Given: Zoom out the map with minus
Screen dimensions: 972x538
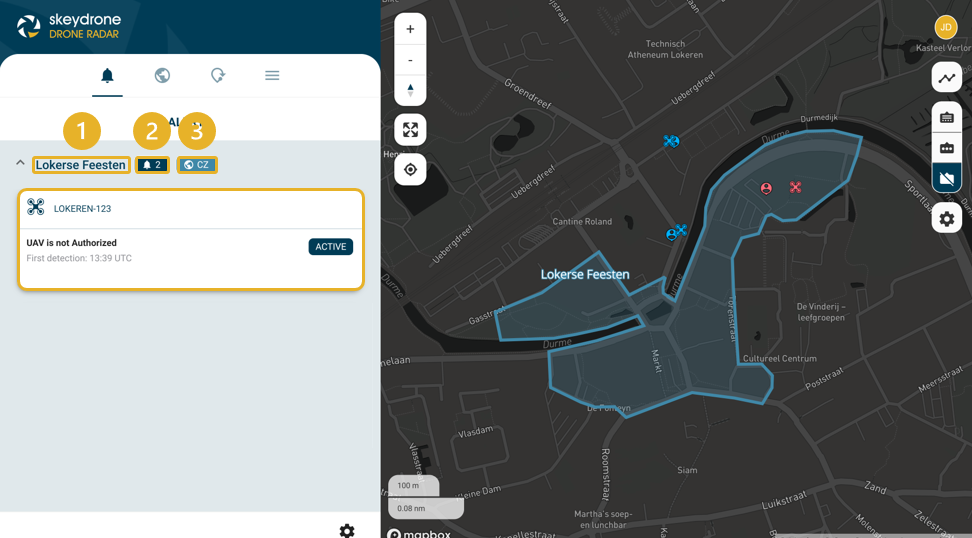Looking at the screenshot, I should point(410,60).
